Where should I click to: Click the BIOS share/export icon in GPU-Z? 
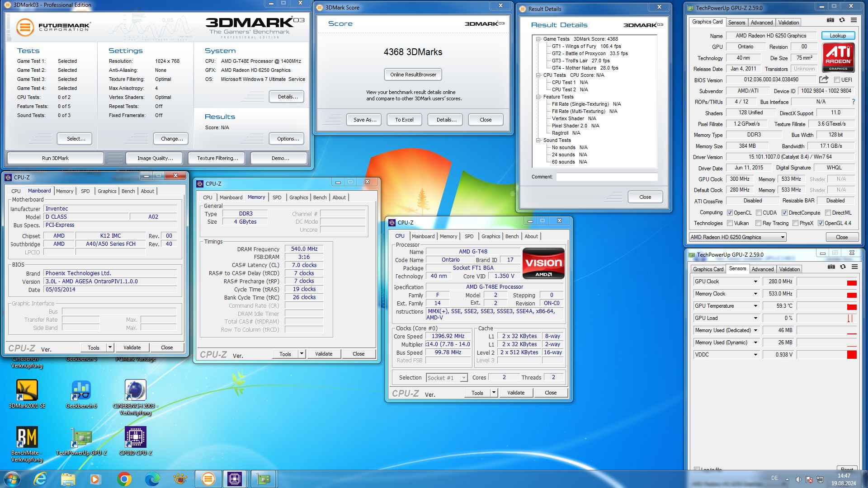824,80
